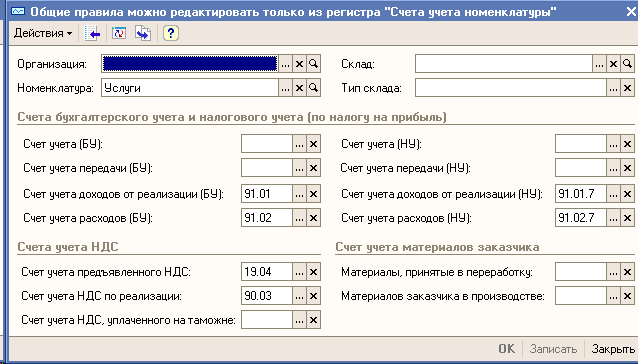
Task: Open selection list for Номенклатура field
Action: click(x=286, y=88)
